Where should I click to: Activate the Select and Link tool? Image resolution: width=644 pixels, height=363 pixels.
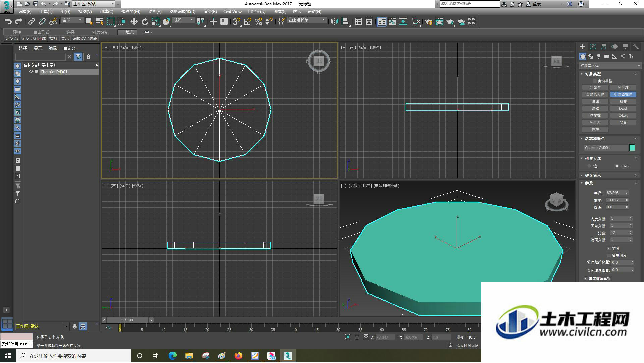31,22
